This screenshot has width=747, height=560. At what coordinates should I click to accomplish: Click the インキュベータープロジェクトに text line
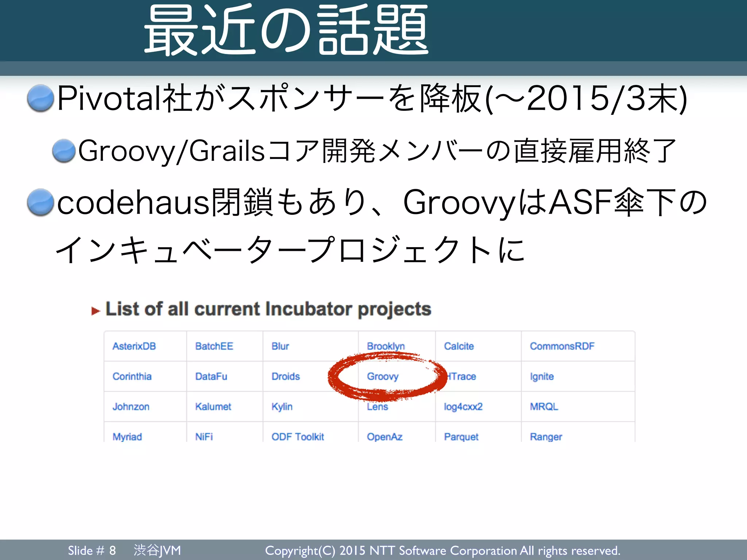(290, 249)
